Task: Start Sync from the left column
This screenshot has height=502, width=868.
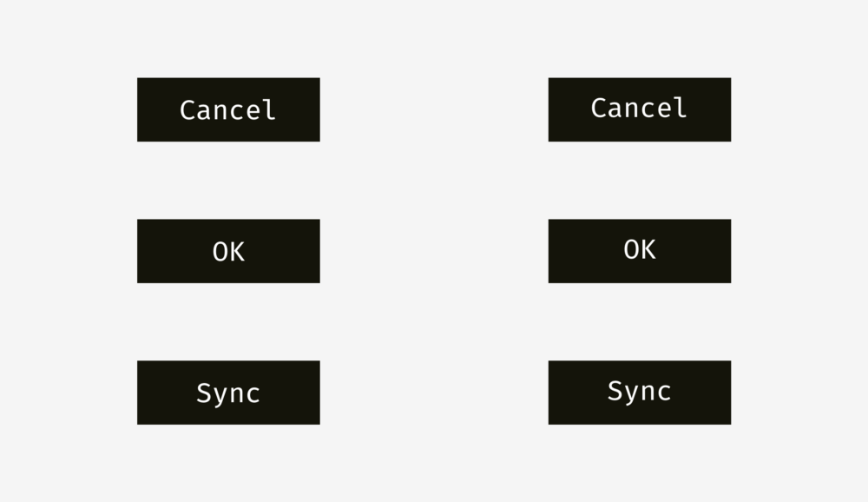Action: pos(228,393)
